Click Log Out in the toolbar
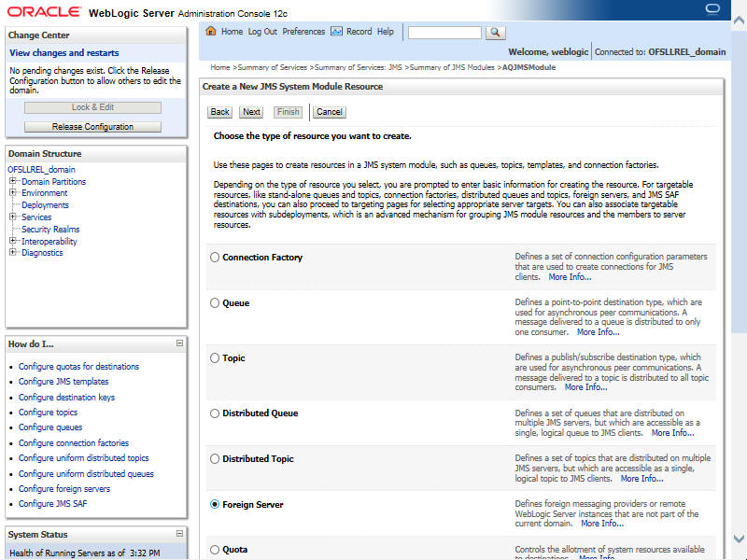Image resolution: width=747 pixels, height=560 pixels. coord(262,32)
